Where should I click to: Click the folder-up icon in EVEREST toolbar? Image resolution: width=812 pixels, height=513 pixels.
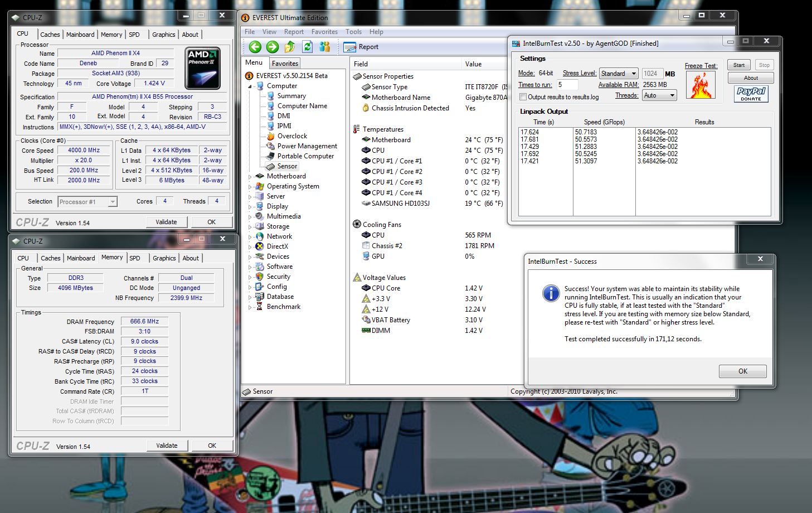click(x=290, y=47)
